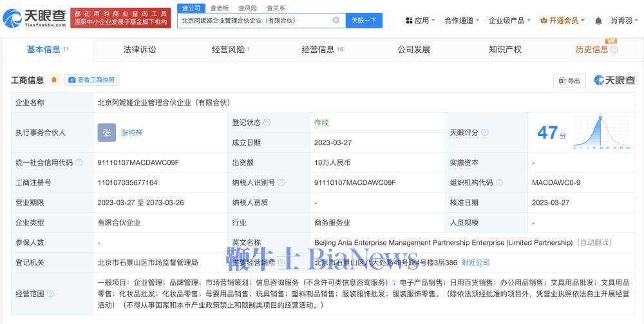
Task: Click the company name in 企业名称 row
Action: [x=164, y=102]
